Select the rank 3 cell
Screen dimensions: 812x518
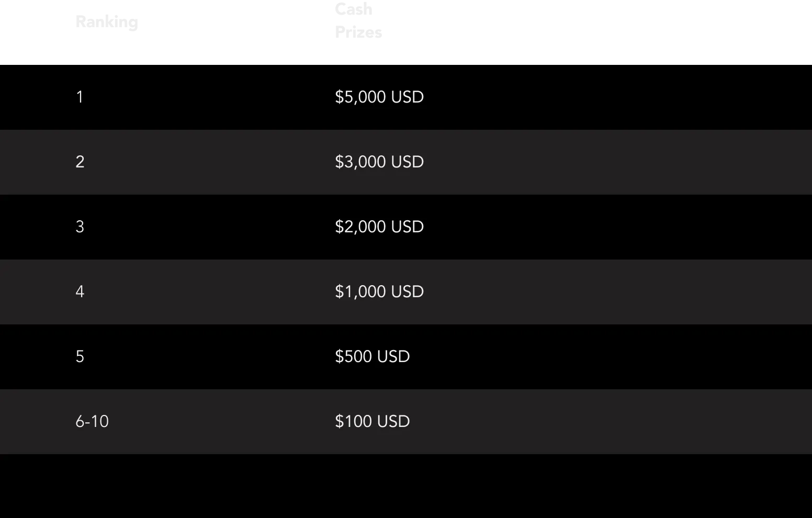pos(80,227)
